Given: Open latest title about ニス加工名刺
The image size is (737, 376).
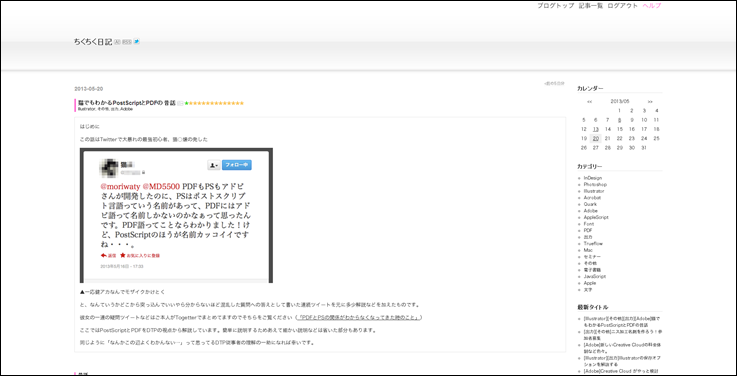Looking at the screenshot, I should pyautogui.click(x=622, y=335).
